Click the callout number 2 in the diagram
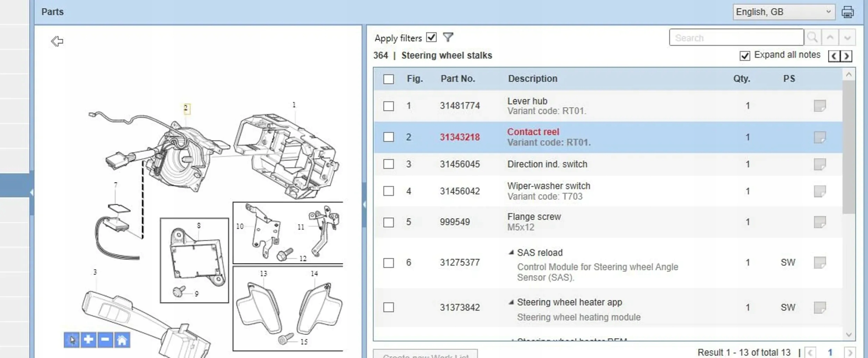The height and width of the screenshot is (358, 868). pos(186,108)
